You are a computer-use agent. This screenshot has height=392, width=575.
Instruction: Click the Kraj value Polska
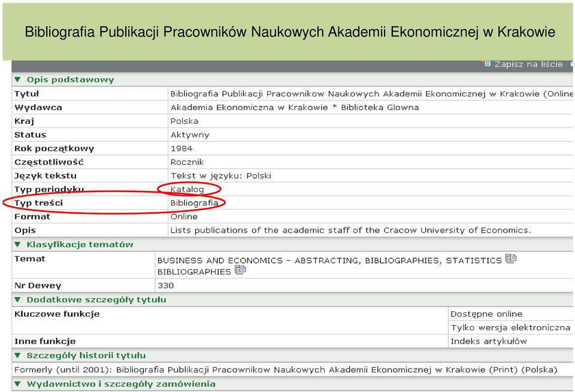click(x=184, y=121)
